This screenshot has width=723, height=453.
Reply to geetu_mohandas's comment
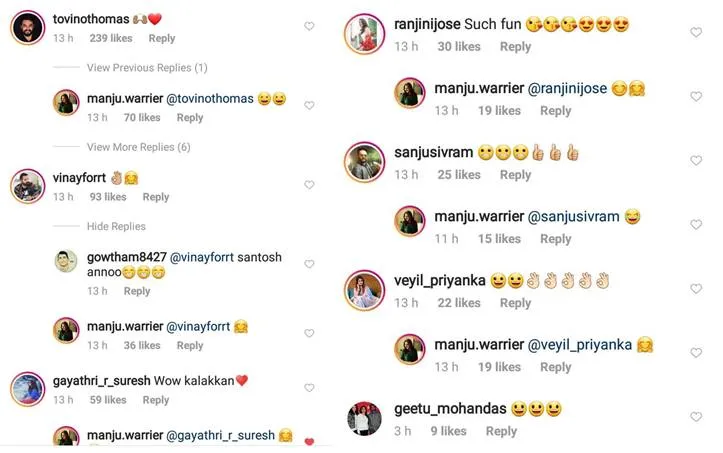coord(501,431)
